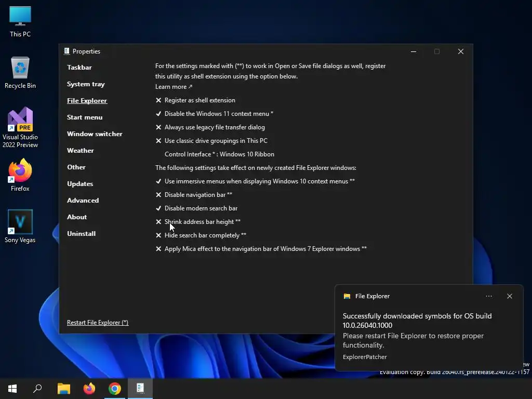This screenshot has width=532, height=399.
Task: Open the Windows Start button
Action: pos(12,389)
